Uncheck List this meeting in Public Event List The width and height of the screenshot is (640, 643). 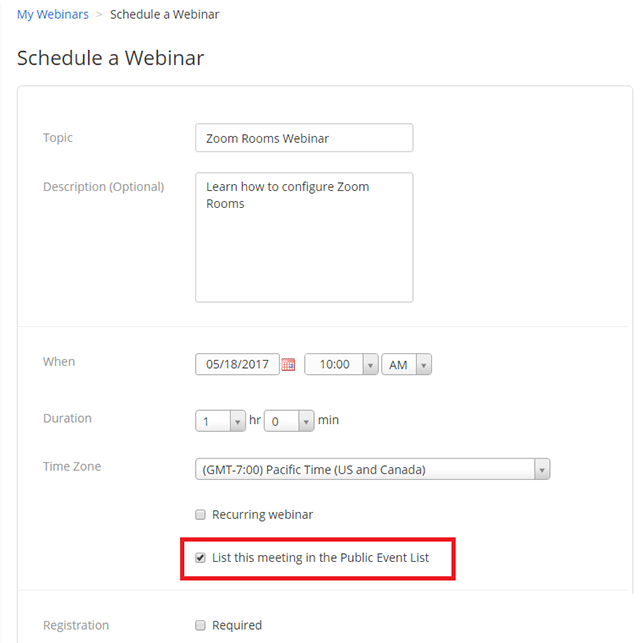click(200, 558)
